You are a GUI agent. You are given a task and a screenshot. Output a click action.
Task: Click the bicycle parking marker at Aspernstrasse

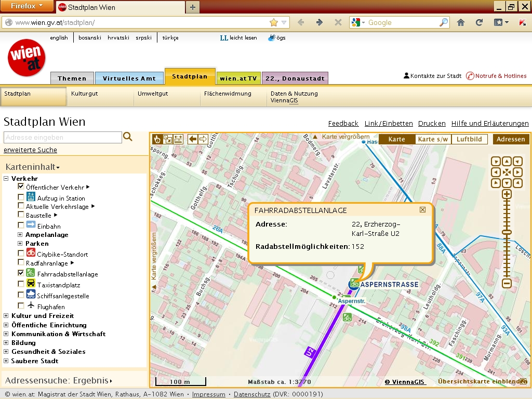354,283
